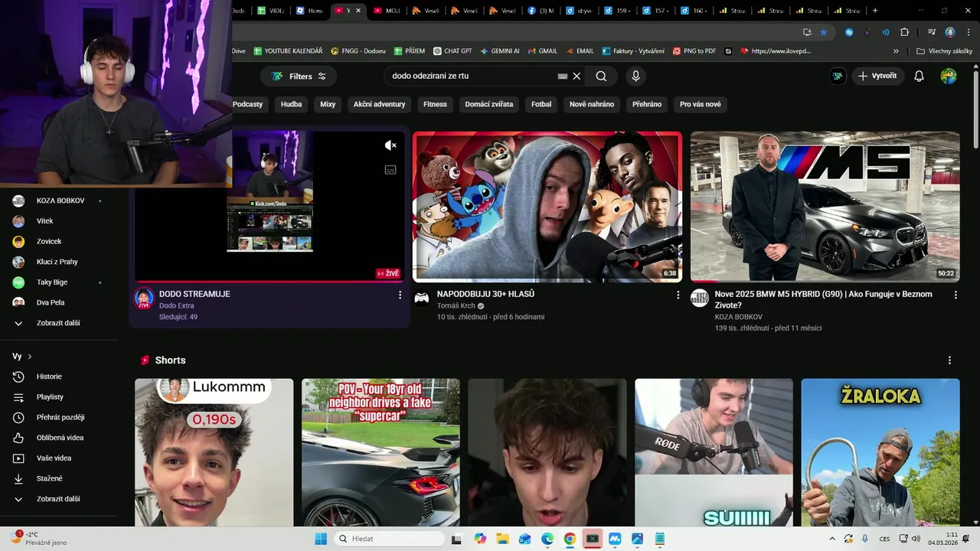Viewport: 980px width, 551px height.
Task: Open the NAPODOBUJU 30+ HLASŮ thumbnail
Action: click(x=547, y=207)
